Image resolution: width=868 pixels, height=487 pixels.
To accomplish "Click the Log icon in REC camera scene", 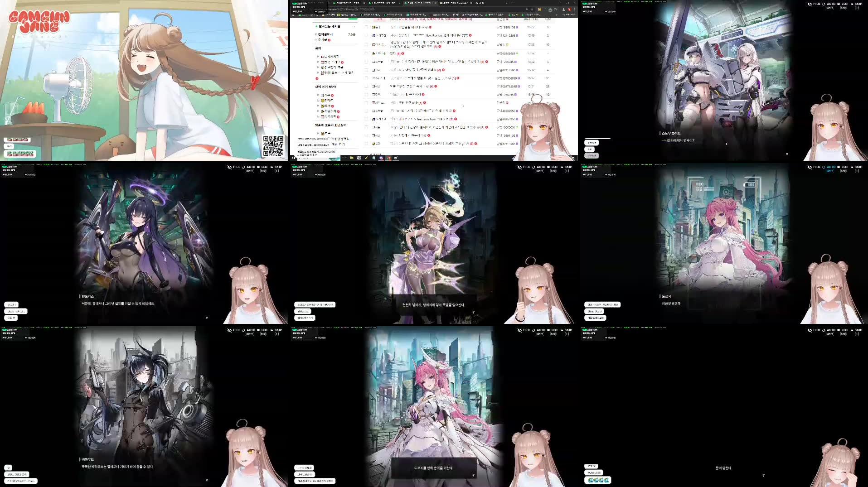I will click(x=839, y=167).
